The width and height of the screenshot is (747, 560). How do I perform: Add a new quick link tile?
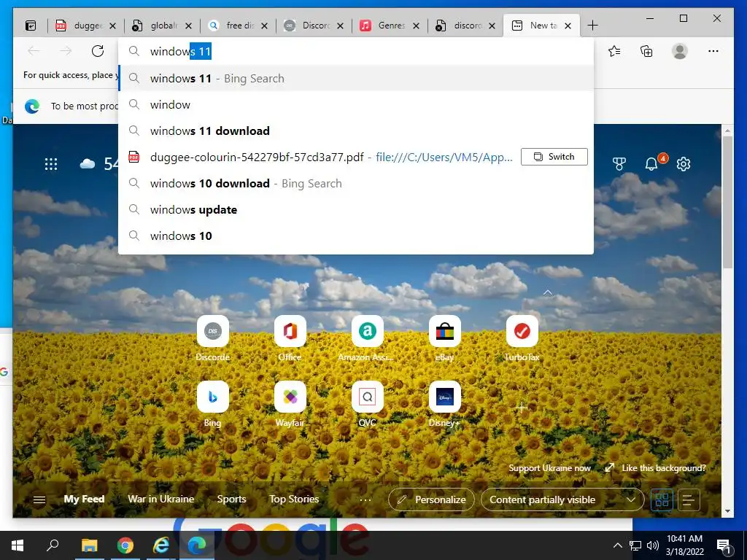tap(522, 407)
